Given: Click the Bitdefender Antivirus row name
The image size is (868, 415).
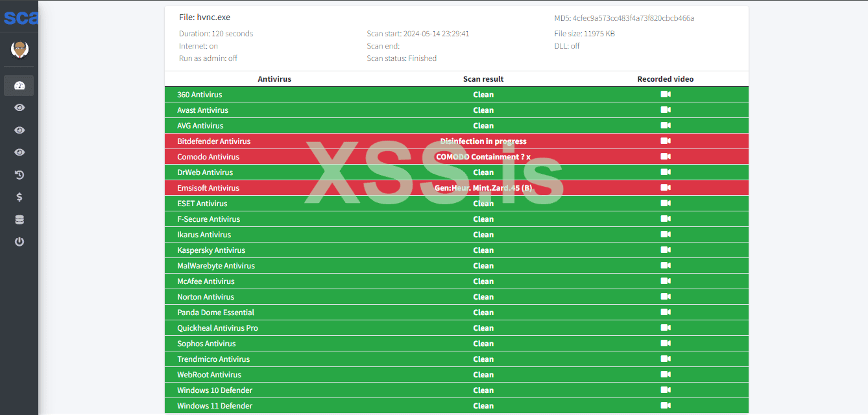Looking at the screenshot, I should click(x=213, y=141).
